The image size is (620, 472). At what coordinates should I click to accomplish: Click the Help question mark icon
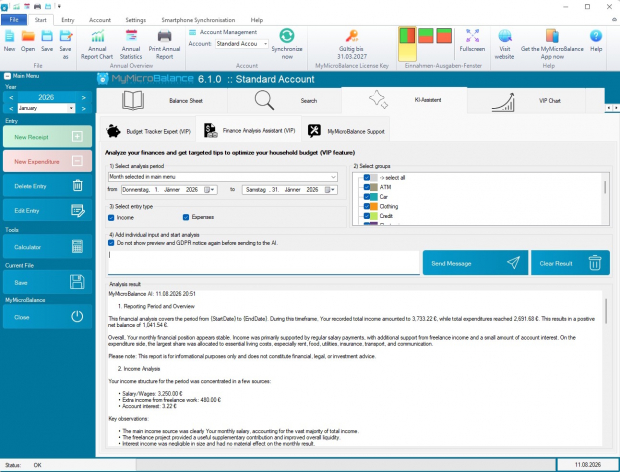pos(596,36)
